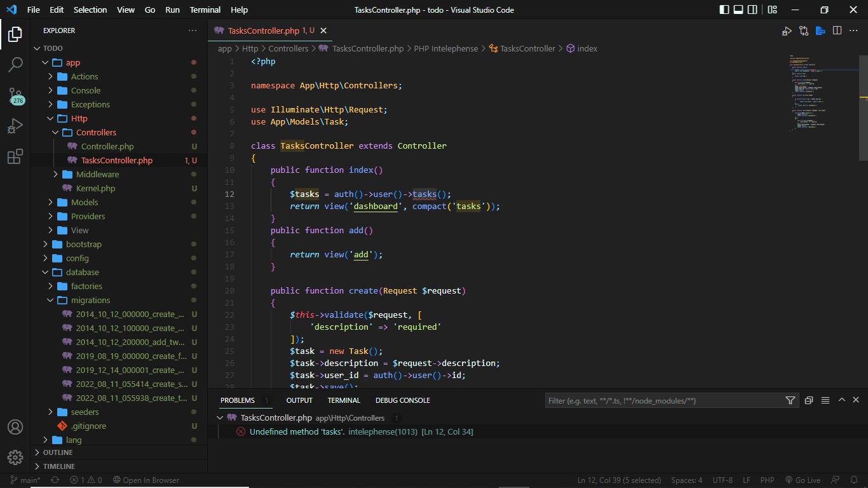Screen dimensions: 868x488
Task: Collapse all problems in the panel
Action: pyautogui.click(x=809, y=400)
